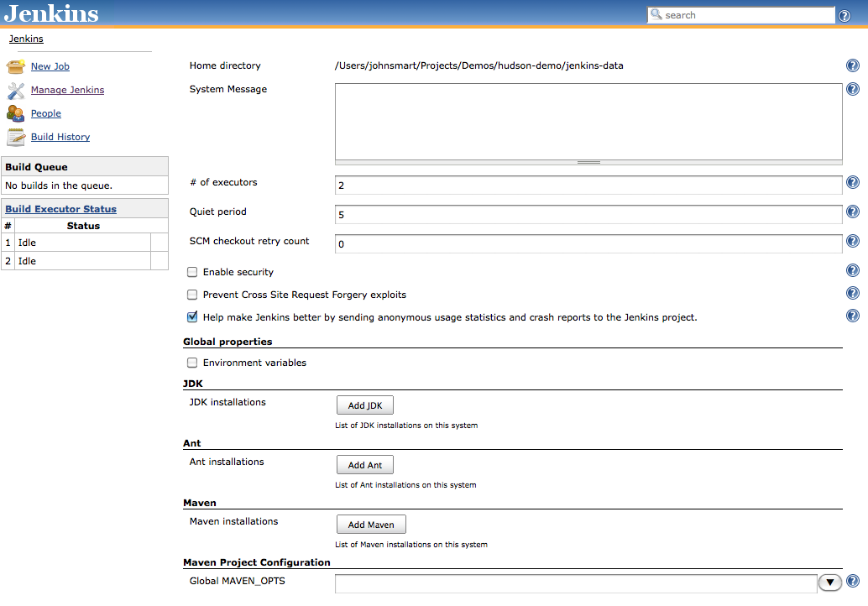Image resolution: width=868 pixels, height=606 pixels.
Task: Click 'List of JDK installations on this system'
Action: point(406,426)
